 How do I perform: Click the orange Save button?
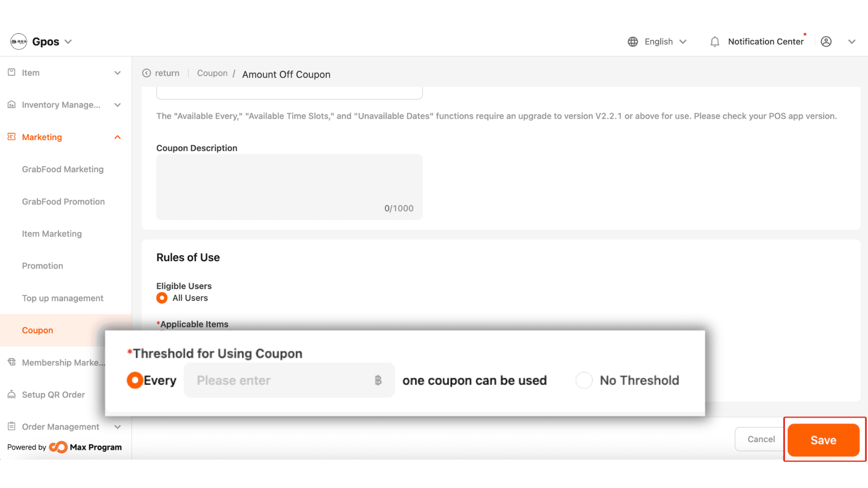click(823, 440)
